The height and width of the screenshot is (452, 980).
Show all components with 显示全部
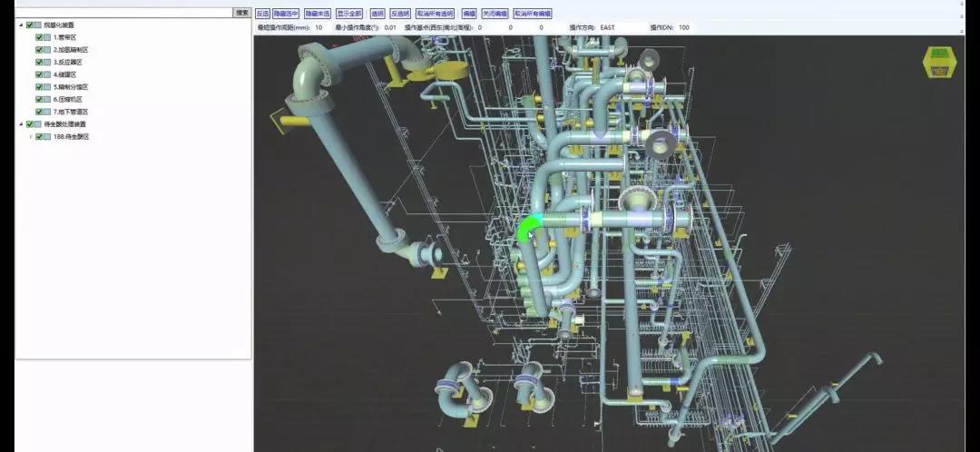[349, 14]
